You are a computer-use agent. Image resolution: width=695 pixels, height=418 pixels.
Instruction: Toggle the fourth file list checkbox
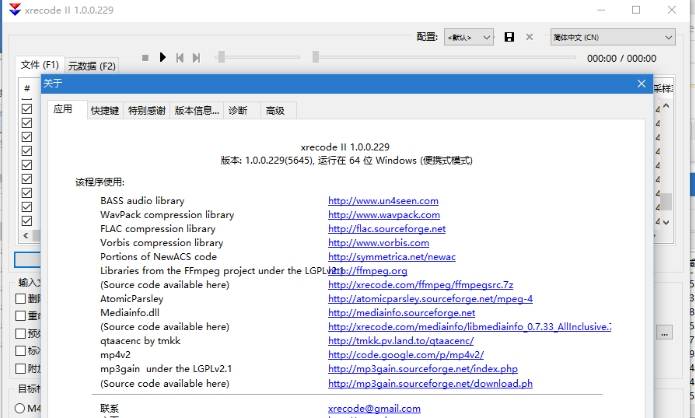27,151
